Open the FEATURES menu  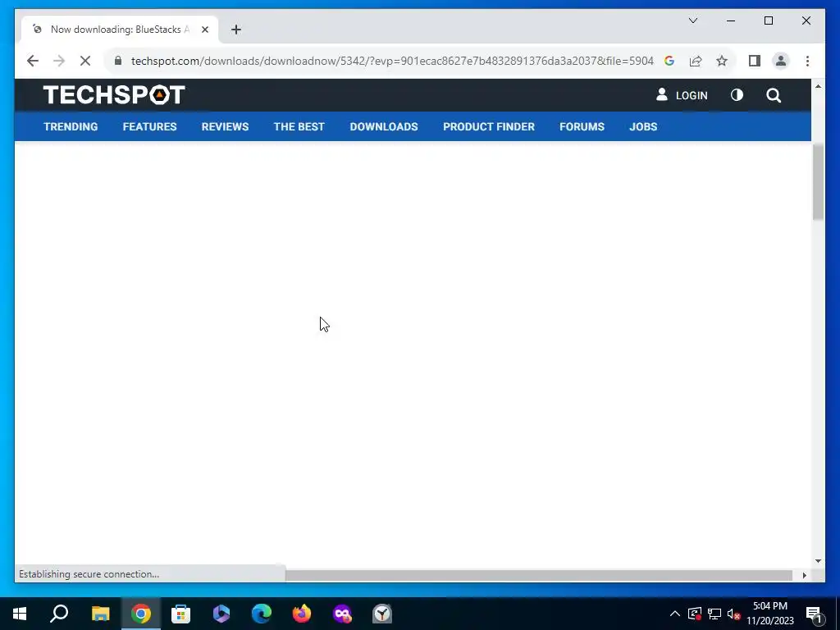[x=149, y=126]
